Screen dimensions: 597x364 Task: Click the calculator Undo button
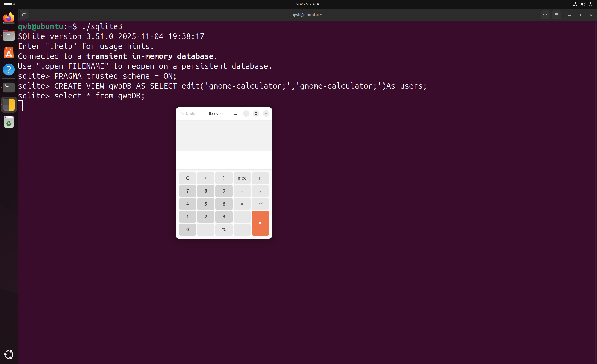(188, 113)
